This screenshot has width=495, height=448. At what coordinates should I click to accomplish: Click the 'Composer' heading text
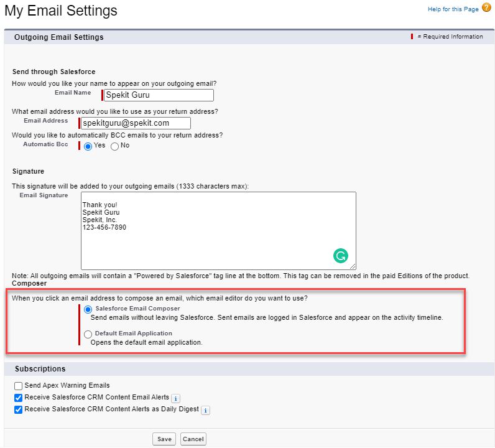[x=29, y=283]
